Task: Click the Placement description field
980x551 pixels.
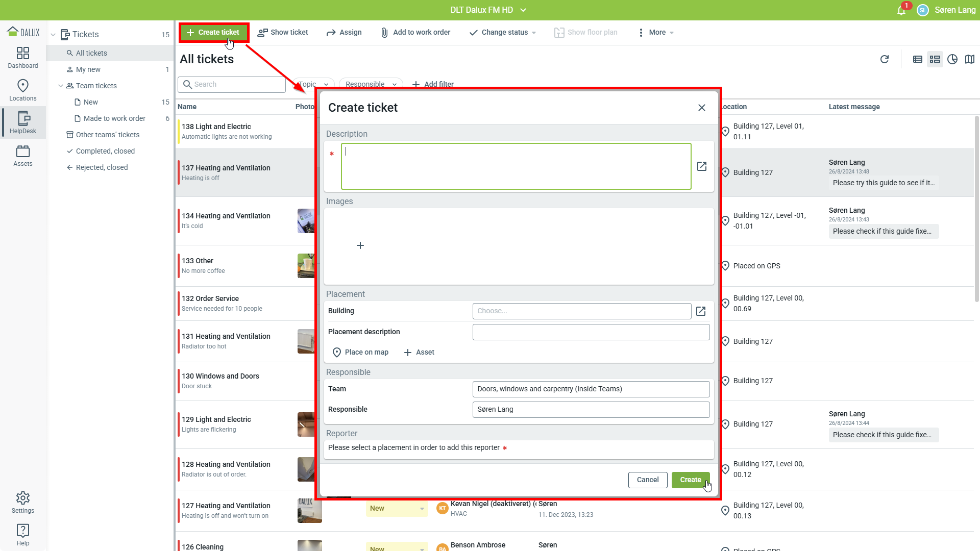Action: [x=591, y=332]
